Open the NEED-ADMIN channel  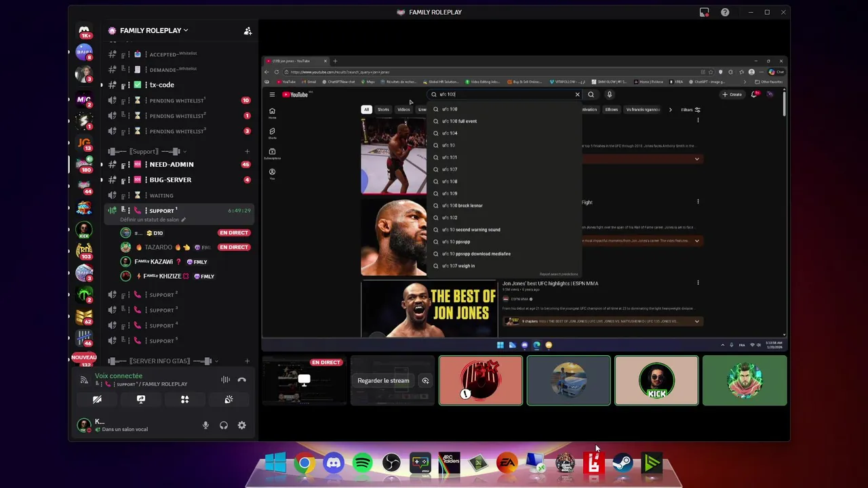(179, 164)
